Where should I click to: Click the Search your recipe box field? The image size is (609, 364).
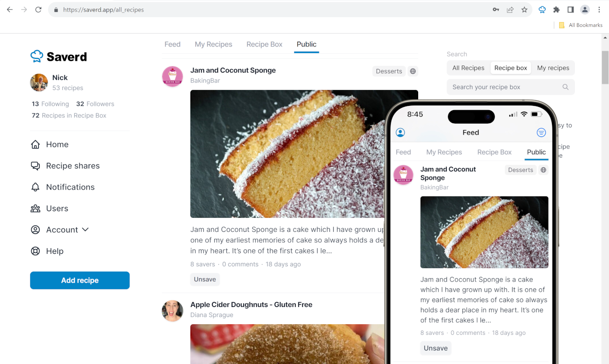[511, 87]
